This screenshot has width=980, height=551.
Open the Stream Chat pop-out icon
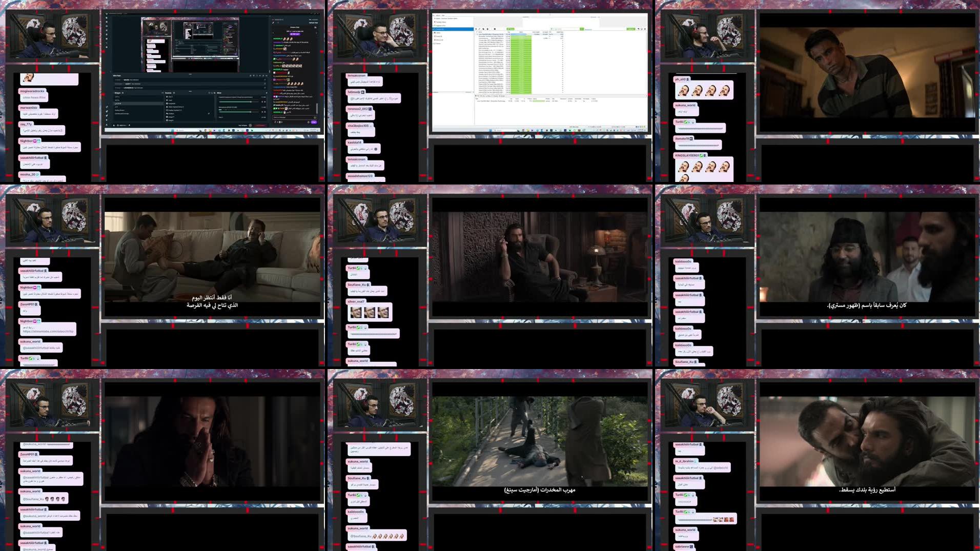pos(315,27)
